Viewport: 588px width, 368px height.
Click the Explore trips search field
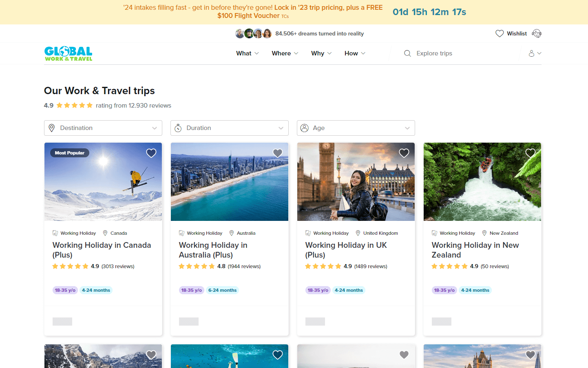click(x=465, y=53)
